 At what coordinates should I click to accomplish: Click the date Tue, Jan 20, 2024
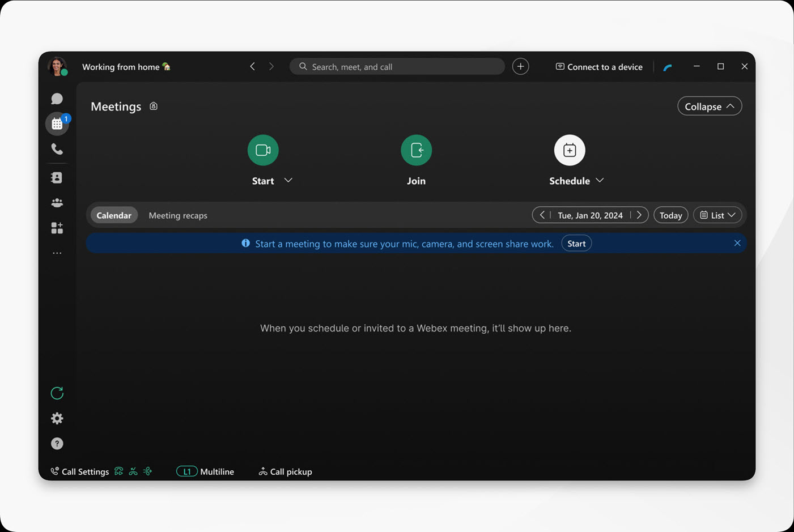tap(590, 215)
